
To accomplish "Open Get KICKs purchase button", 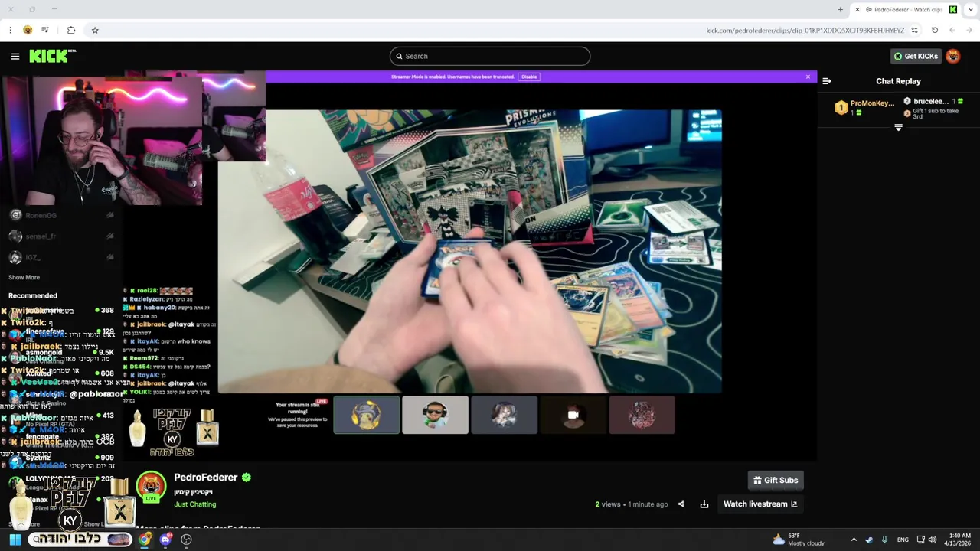I will tap(916, 56).
